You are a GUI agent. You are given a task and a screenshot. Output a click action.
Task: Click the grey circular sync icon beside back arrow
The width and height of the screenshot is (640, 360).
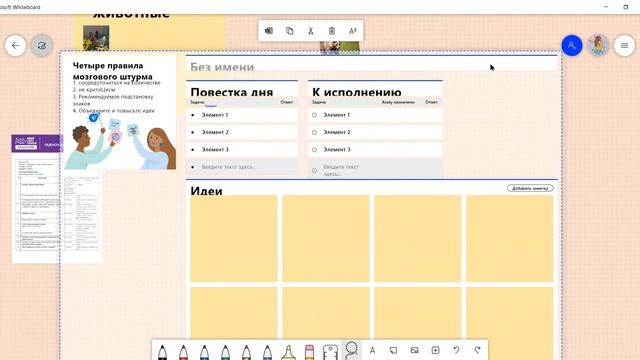click(x=42, y=45)
